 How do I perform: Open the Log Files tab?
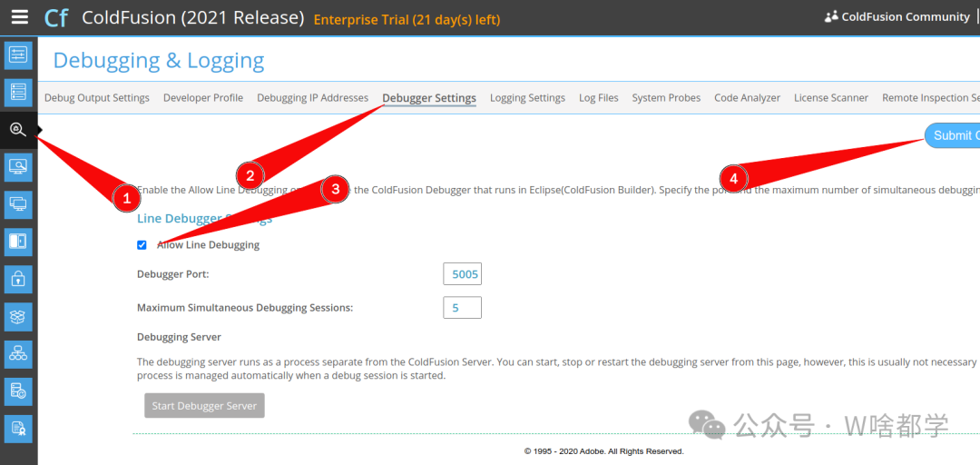tap(599, 97)
